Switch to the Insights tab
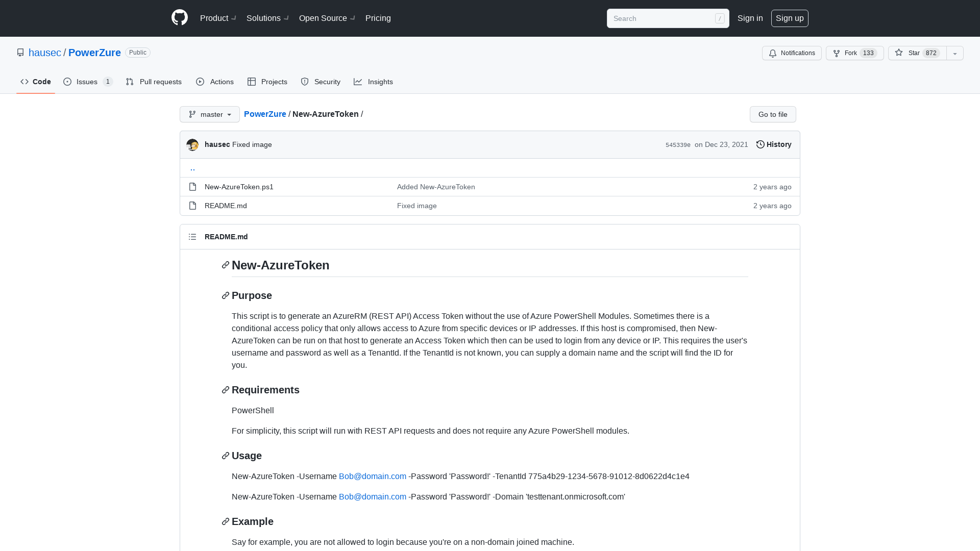Viewport: 980px width, 551px height. [x=374, y=82]
